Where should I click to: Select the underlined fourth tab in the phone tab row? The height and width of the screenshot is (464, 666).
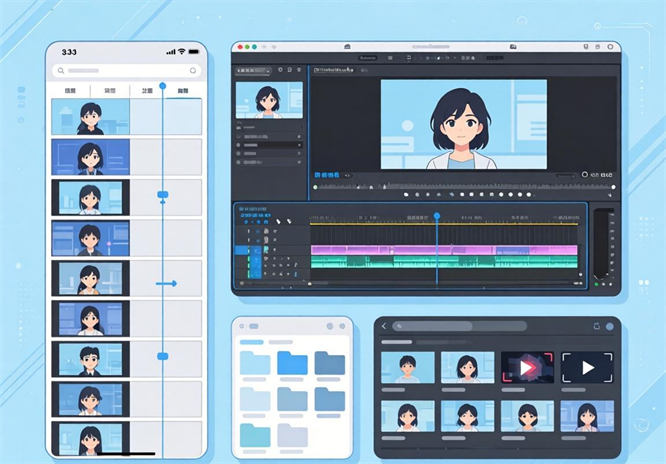pos(183,91)
